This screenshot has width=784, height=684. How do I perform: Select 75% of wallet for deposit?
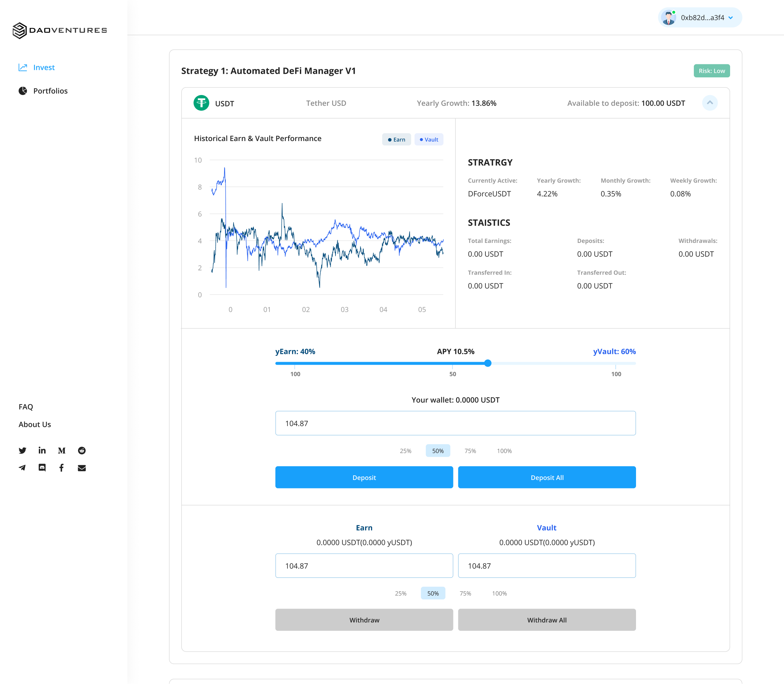click(470, 451)
